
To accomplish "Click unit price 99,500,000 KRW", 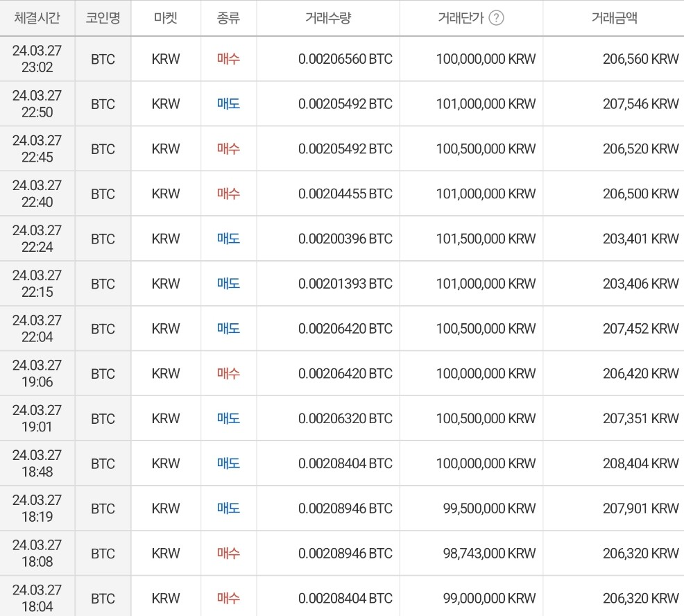I will [x=490, y=508].
